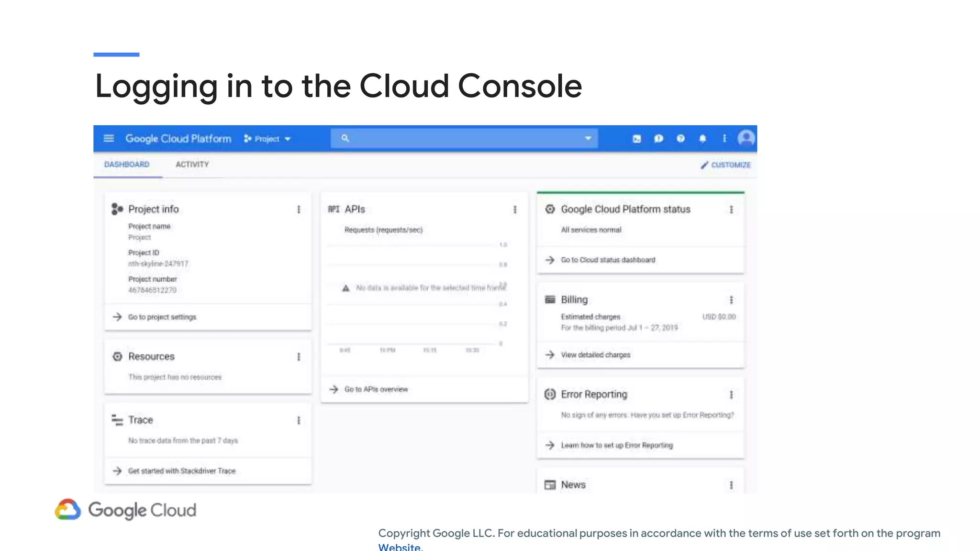Click the Billing card icon

pyautogui.click(x=550, y=299)
